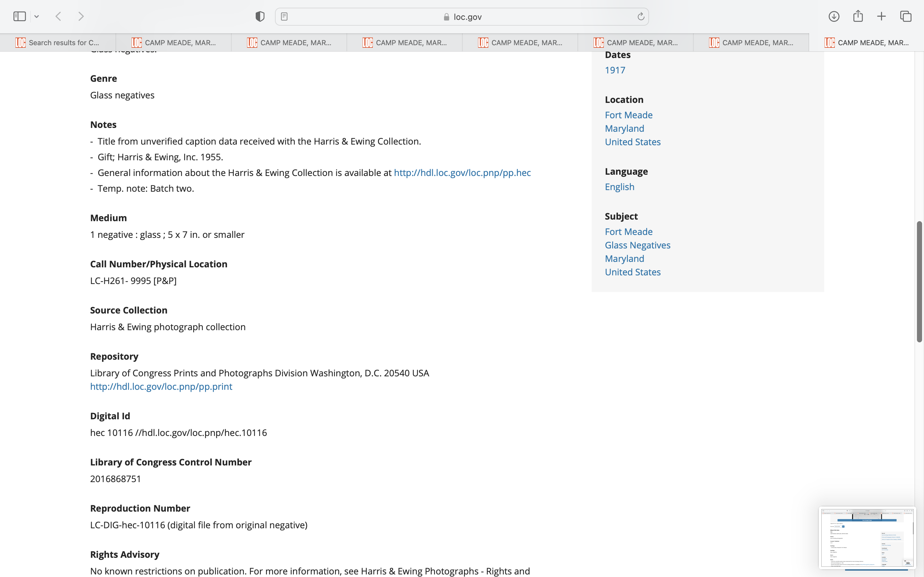
Task: Open a new tab with plus icon
Action: pos(882,16)
